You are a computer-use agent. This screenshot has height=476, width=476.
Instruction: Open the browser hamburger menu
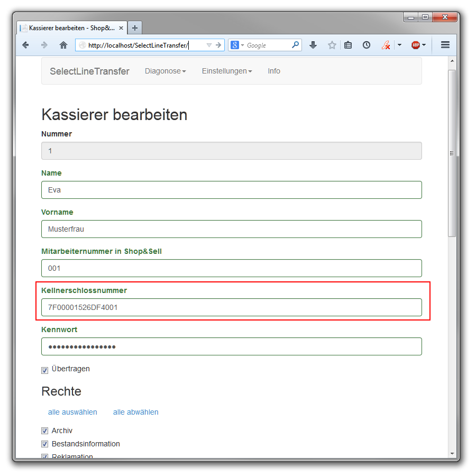[x=445, y=45]
